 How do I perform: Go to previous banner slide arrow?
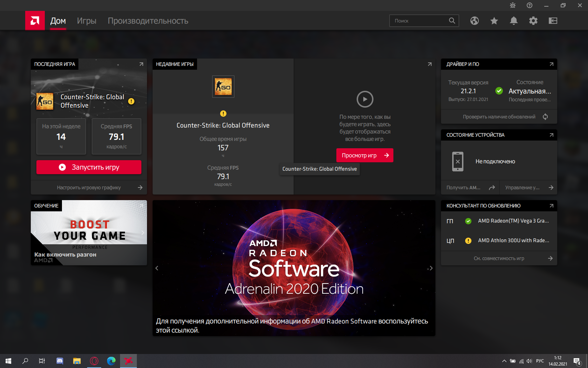157,268
